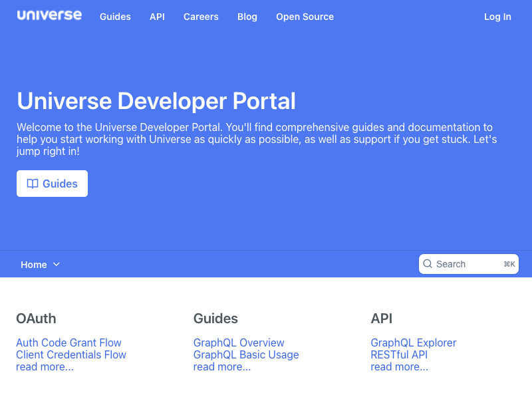The width and height of the screenshot is (532, 399).
Task: Click the OAuth section heading
Action: [x=36, y=319]
